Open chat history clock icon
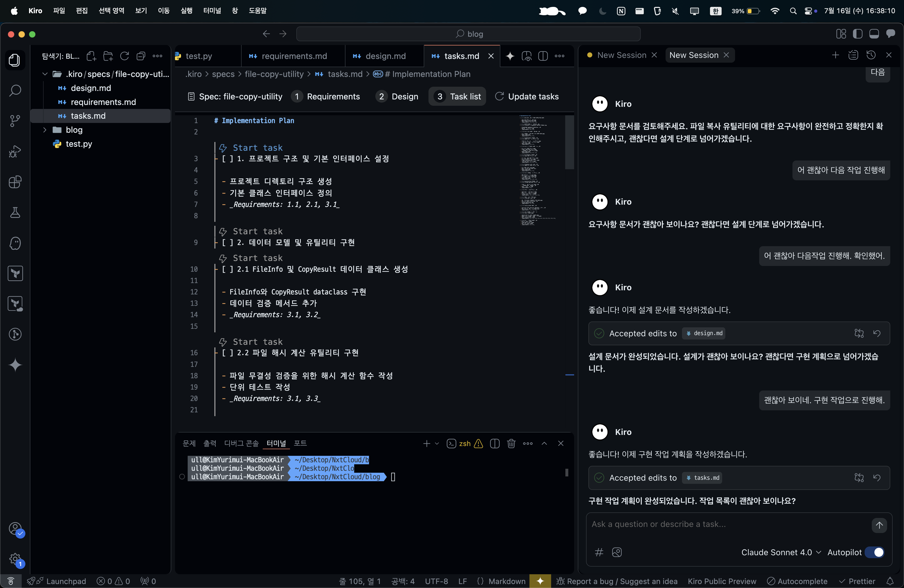Viewport: 904px width, 588px height. (x=871, y=55)
